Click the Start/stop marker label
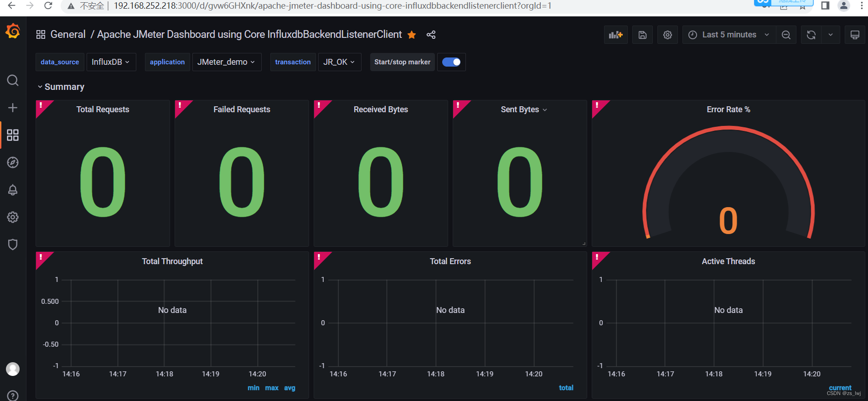Viewport: 868px width, 401px height. click(x=402, y=62)
